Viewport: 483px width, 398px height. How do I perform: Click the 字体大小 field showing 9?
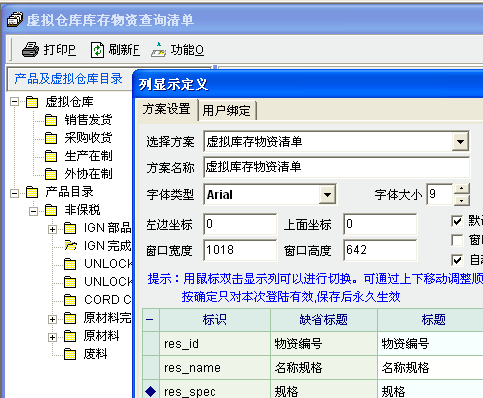[x=440, y=194]
